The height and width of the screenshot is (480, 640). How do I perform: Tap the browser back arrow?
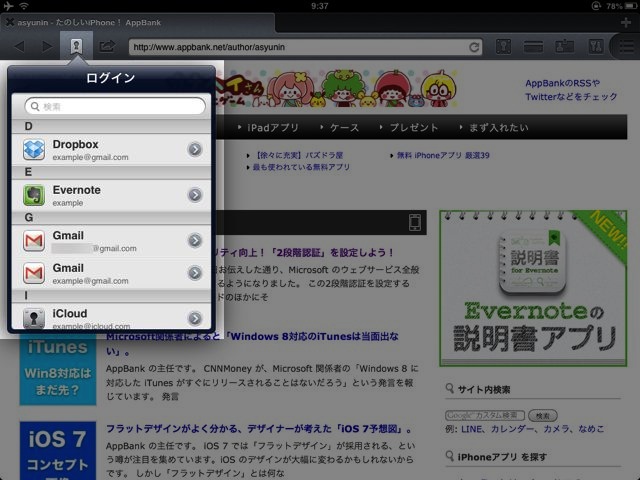click(19, 46)
